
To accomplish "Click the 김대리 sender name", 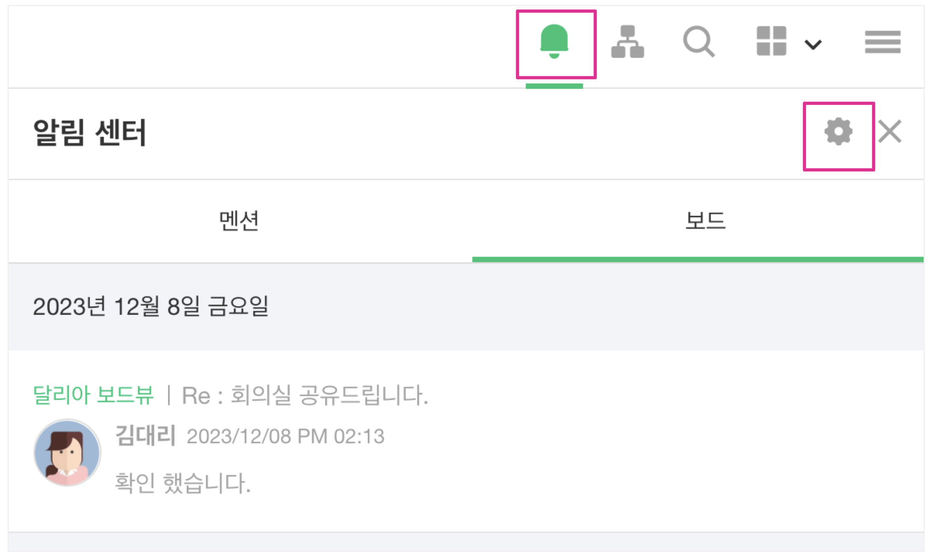I will coord(145,436).
